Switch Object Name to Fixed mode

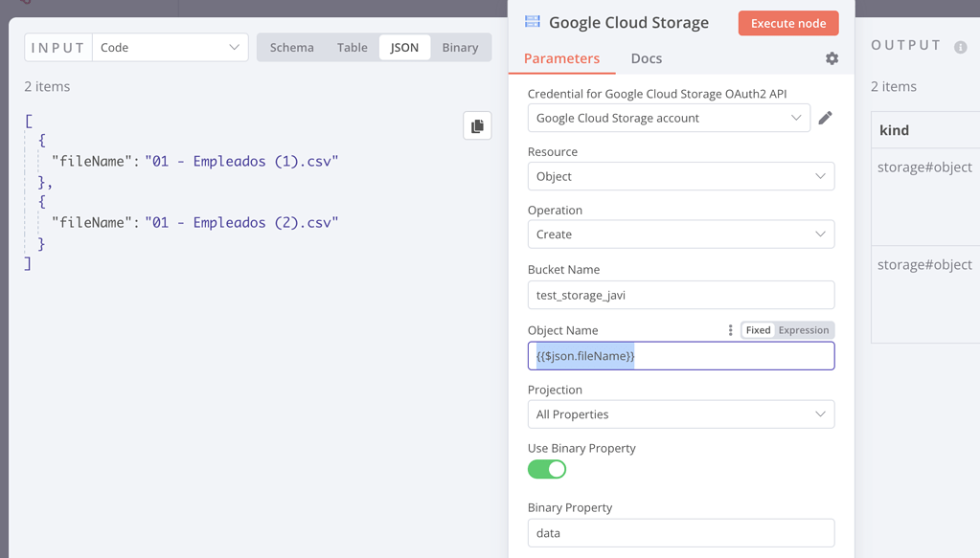[x=758, y=330]
